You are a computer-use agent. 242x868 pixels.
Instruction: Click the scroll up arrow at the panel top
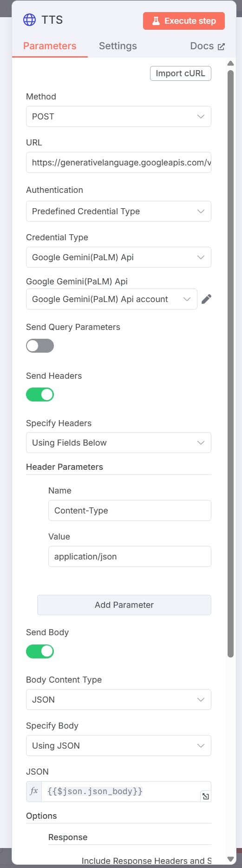tap(230, 63)
